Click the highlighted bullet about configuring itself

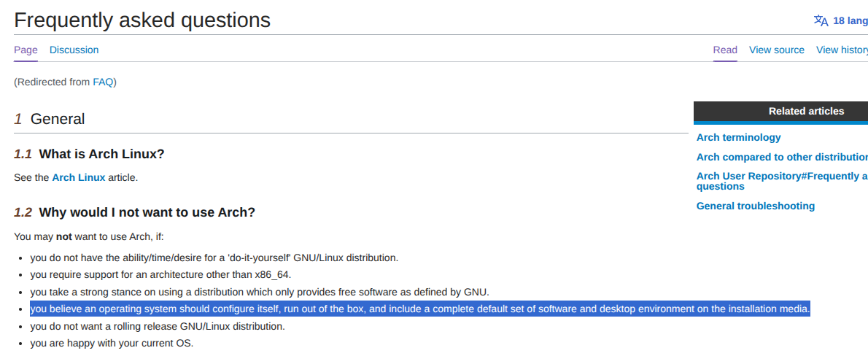(420, 309)
